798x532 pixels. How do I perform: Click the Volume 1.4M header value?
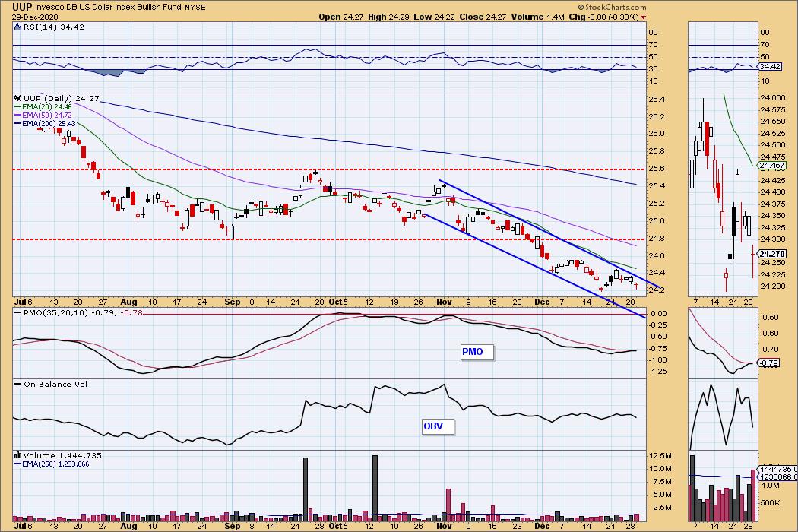tap(537, 17)
